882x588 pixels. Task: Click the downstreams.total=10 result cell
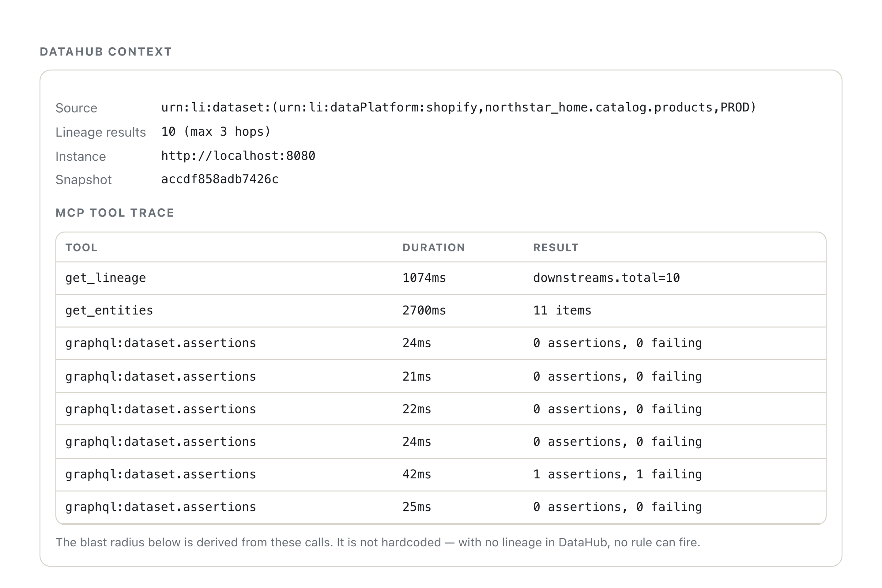tap(606, 278)
